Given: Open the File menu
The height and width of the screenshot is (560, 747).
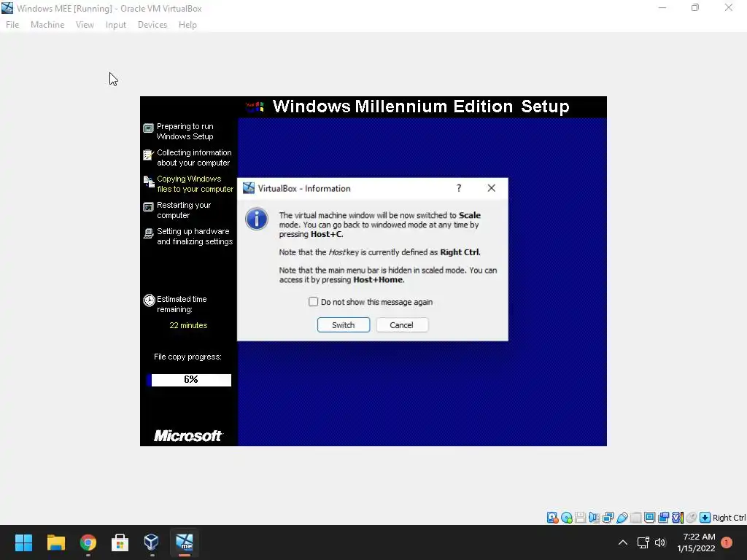Looking at the screenshot, I should click(12, 25).
